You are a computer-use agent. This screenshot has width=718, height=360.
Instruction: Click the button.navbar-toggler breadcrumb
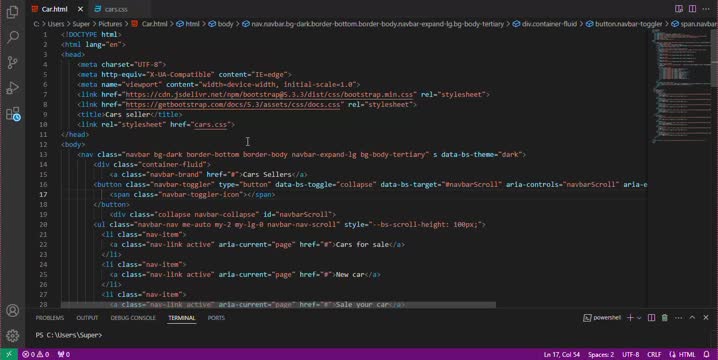tap(624, 24)
